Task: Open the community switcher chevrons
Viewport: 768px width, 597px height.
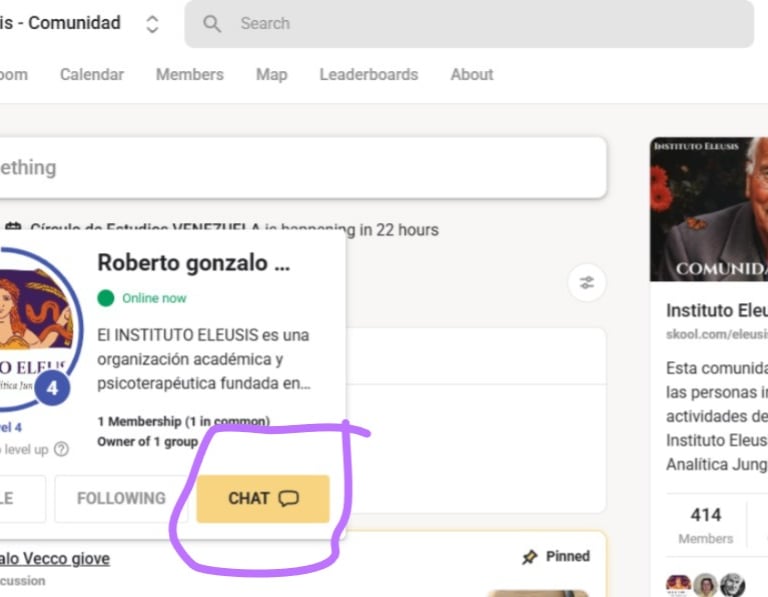Action: click(152, 24)
